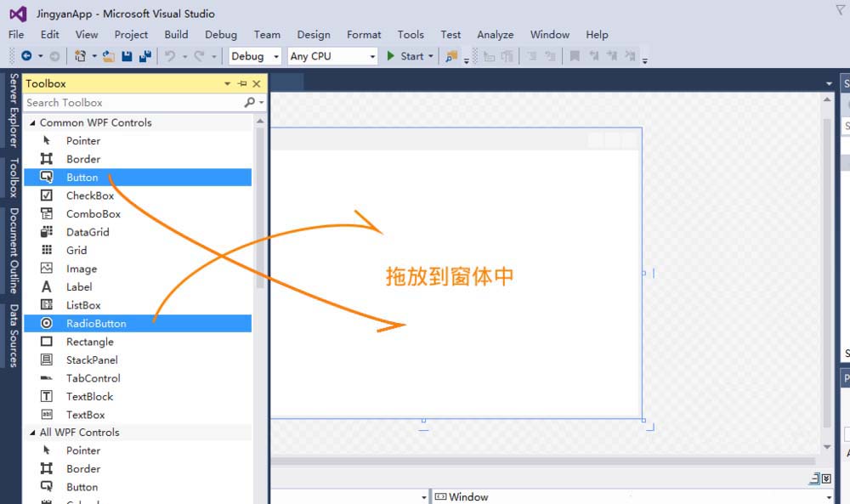Select the Grid control in Toolbox
850x504 pixels.
coord(138,250)
